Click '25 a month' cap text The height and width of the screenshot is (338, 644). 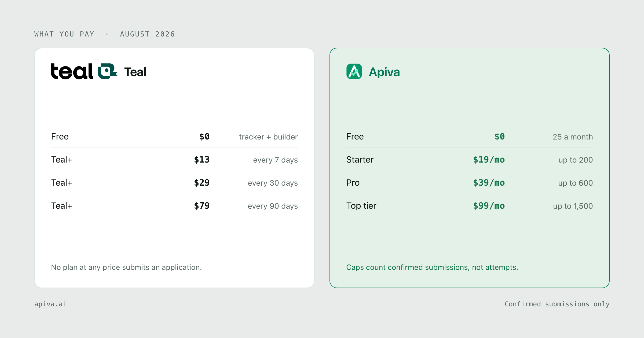[573, 137]
